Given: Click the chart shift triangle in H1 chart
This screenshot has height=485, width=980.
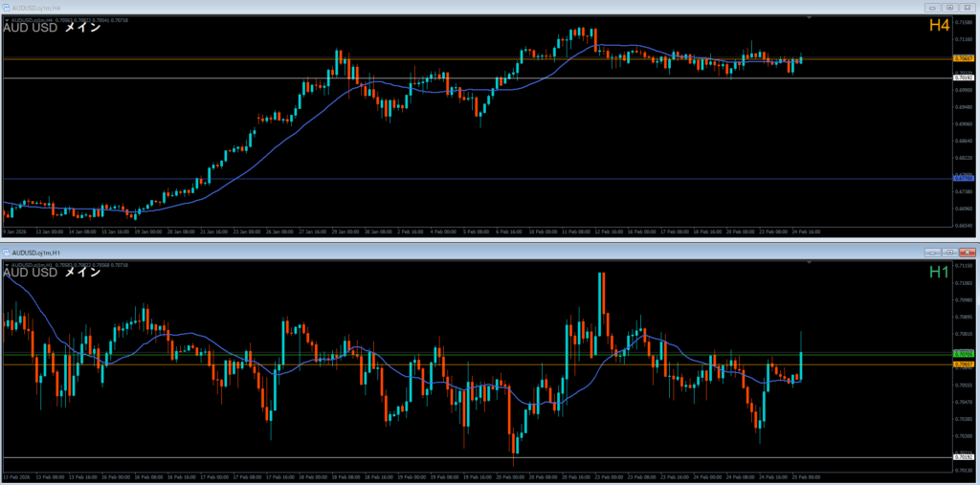Looking at the screenshot, I should 810,263.
